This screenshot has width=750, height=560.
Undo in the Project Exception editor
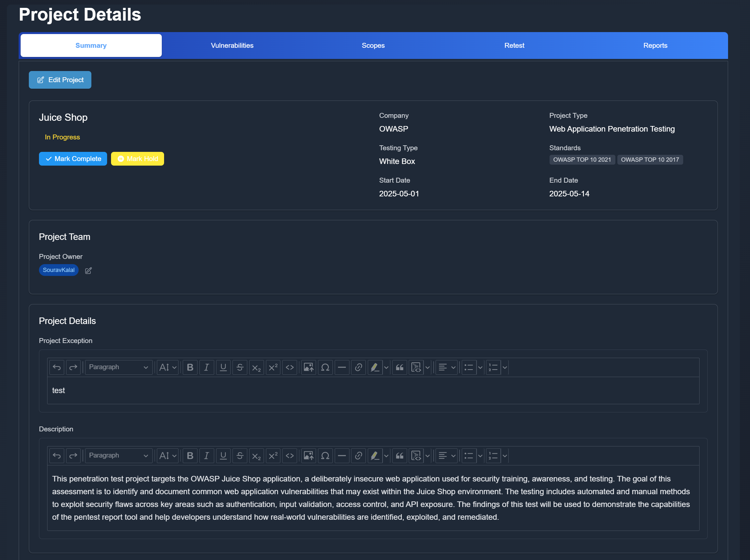pos(57,367)
